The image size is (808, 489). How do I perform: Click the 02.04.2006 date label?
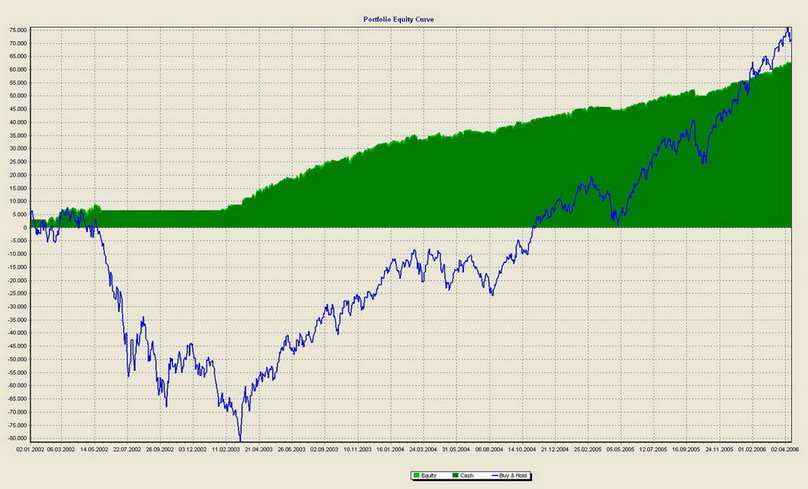pyautogui.click(x=785, y=449)
